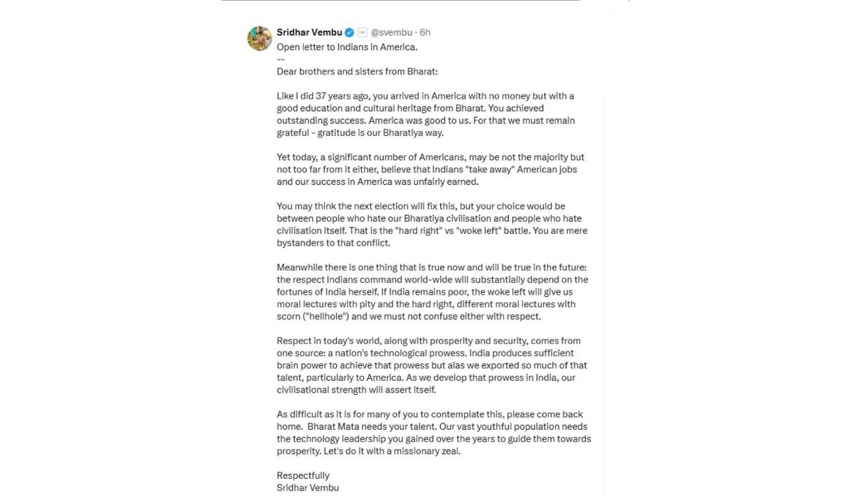
Task: Click the 'Open letter to Indians in America' line
Action: coord(346,47)
